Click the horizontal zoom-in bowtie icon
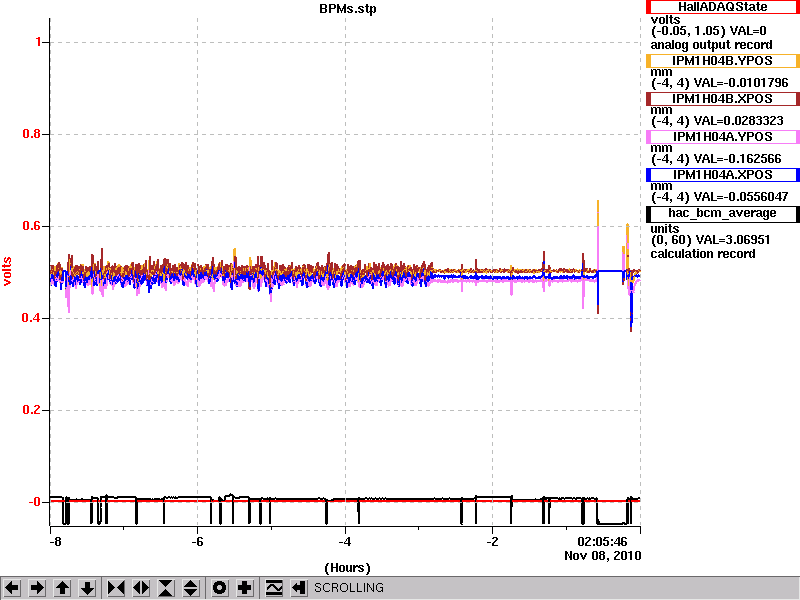The height and width of the screenshot is (600, 800). coord(116,588)
